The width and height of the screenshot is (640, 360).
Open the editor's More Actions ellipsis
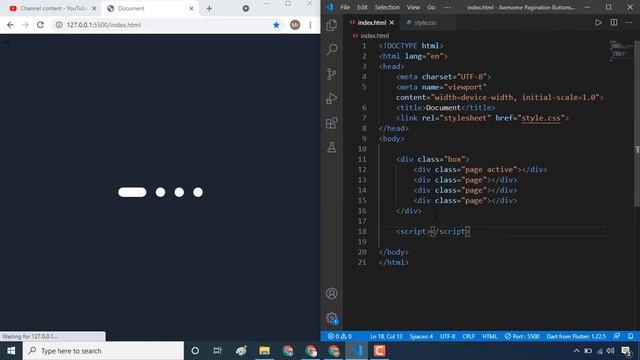pos(629,22)
